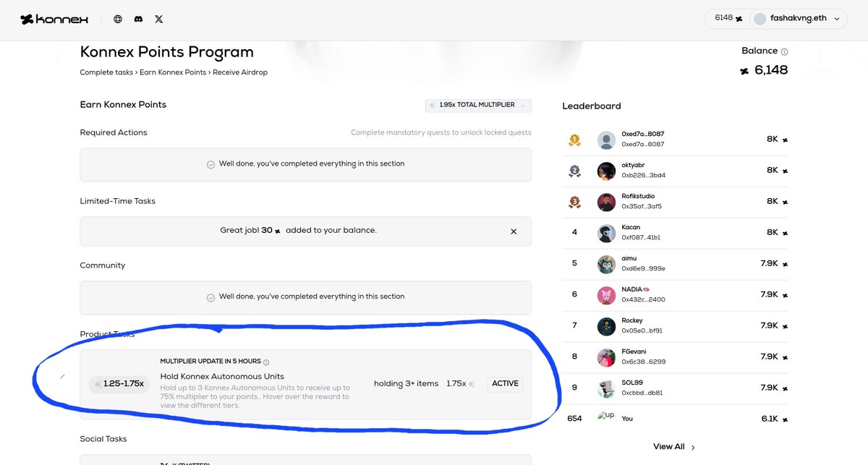Click the 1.25-1.75x reward badge
The width and height of the screenshot is (868, 465).
pos(119,384)
